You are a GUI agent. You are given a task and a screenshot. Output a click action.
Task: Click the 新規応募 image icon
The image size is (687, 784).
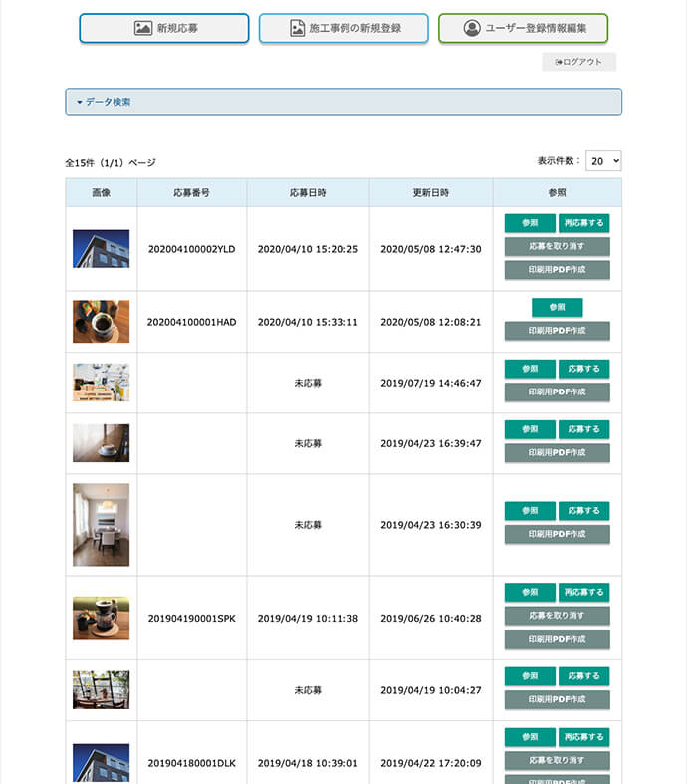143,28
